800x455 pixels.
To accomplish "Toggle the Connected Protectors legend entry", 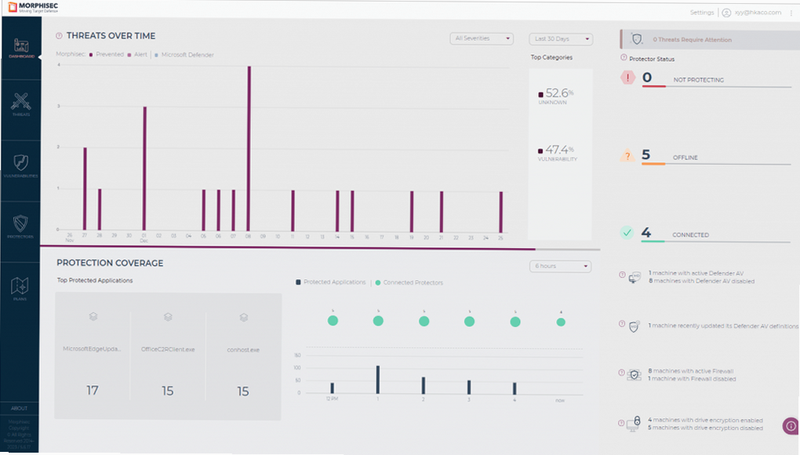I will (409, 283).
